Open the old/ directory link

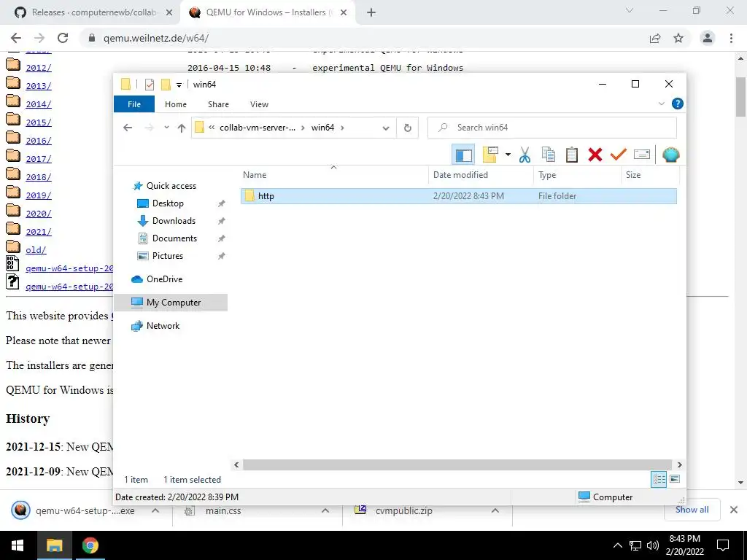coord(36,250)
